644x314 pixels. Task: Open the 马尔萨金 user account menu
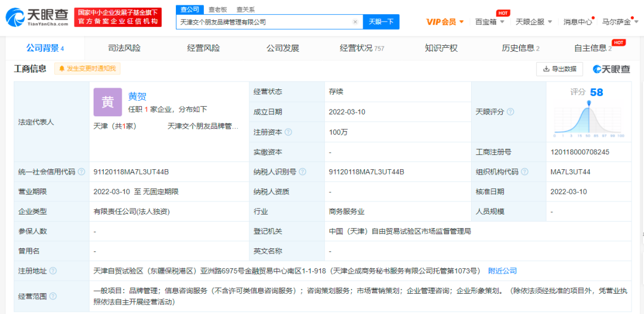coord(620,22)
